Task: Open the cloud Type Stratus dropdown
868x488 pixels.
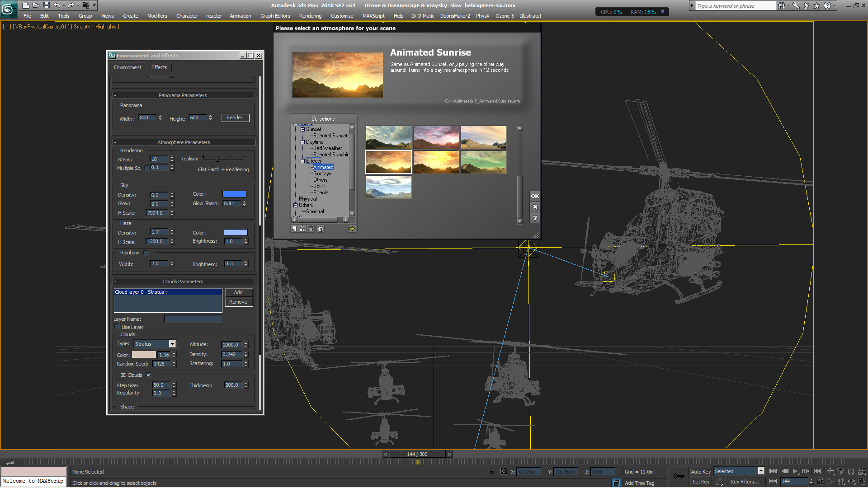Action: tap(172, 344)
